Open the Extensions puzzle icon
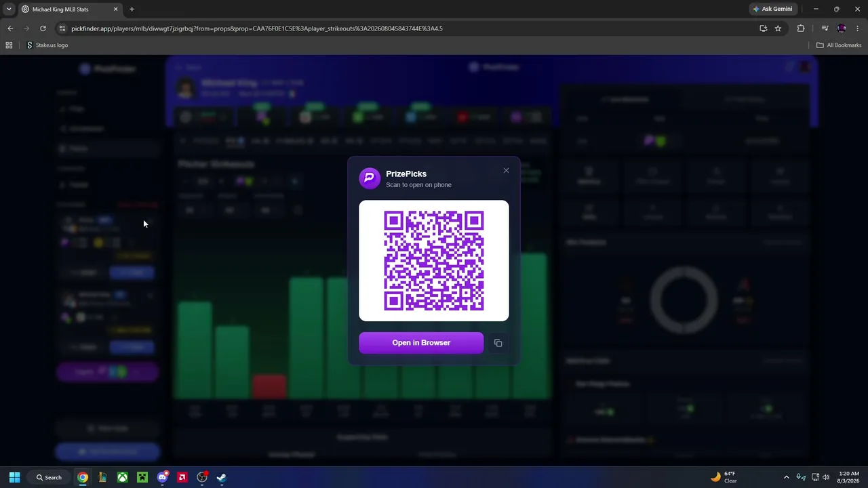Screen dimensions: 868x488 [x=801, y=28]
